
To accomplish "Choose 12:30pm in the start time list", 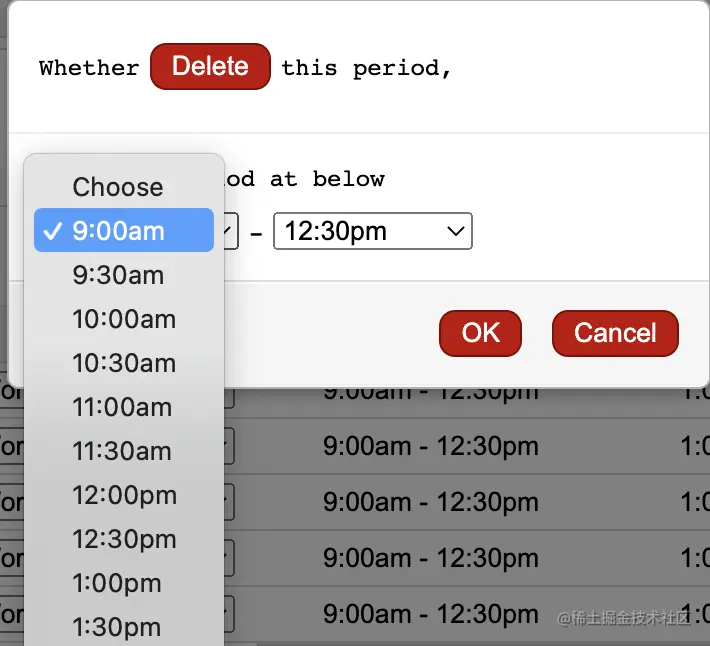I will [124, 539].
